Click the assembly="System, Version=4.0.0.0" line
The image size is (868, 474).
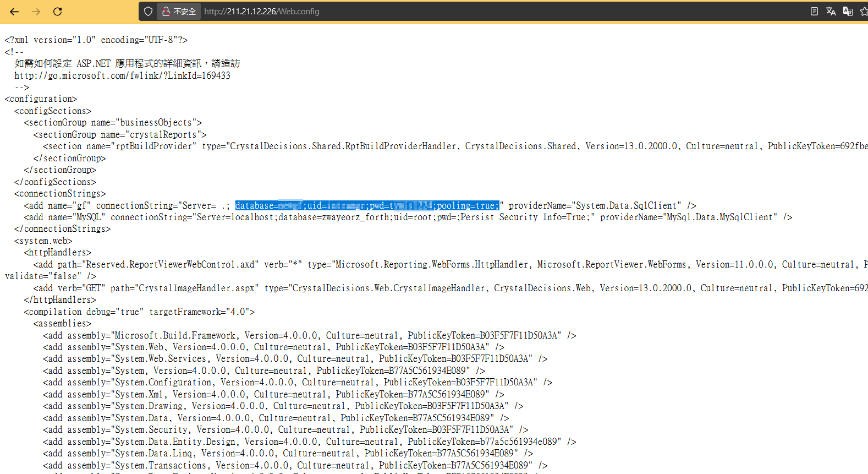pyautogui.click(x=264, y=371)
